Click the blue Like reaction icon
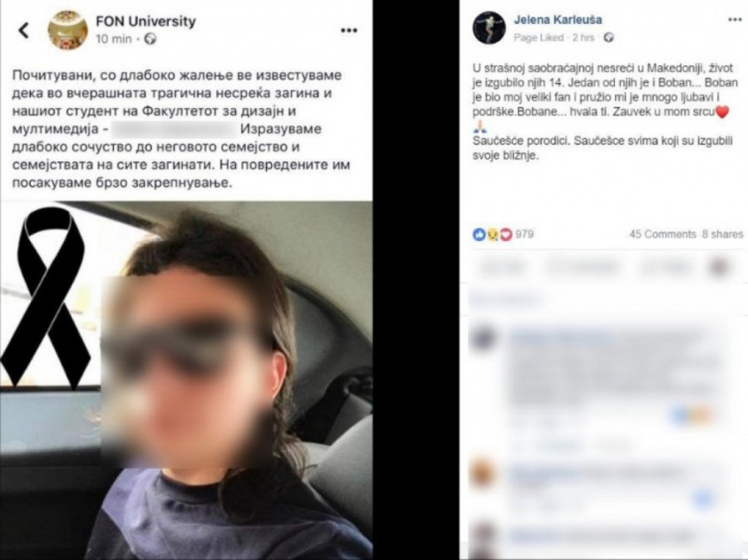 click(x=479, y=234)
